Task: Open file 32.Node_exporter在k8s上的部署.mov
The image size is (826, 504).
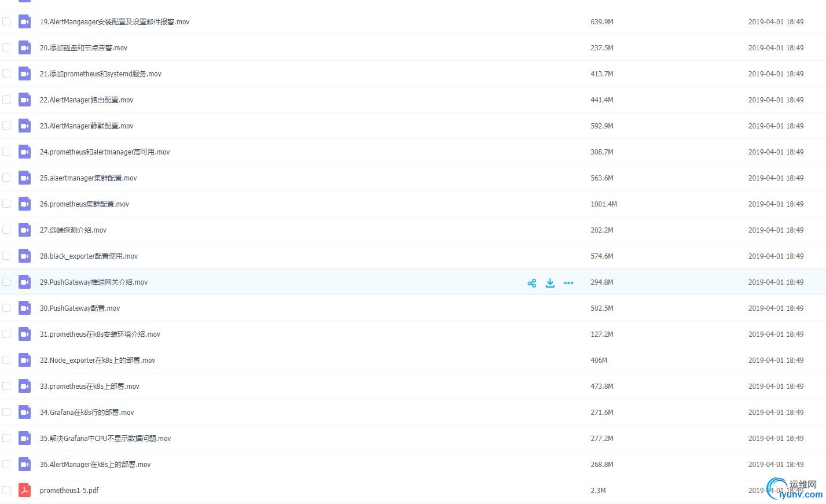Action: (x=98, y=360)
